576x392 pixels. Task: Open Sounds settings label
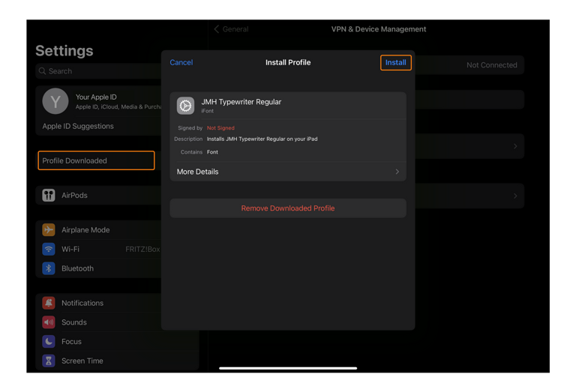click(x=74, y=322)
